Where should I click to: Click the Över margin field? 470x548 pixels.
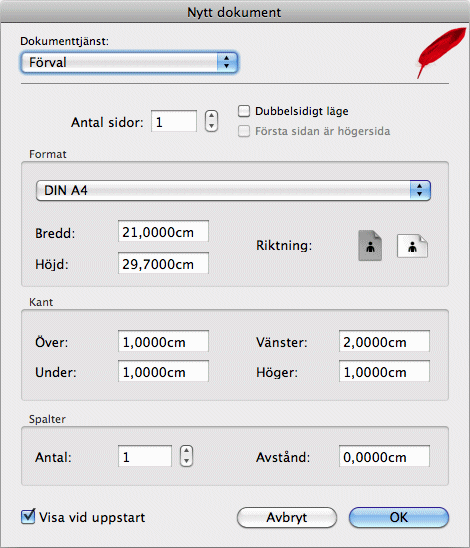point(164,341)
